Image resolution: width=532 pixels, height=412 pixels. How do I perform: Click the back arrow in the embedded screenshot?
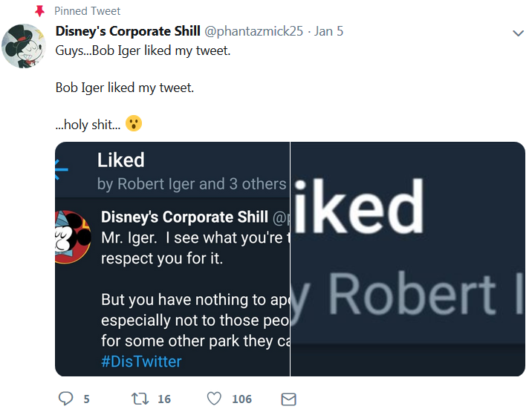coord(61,171)
